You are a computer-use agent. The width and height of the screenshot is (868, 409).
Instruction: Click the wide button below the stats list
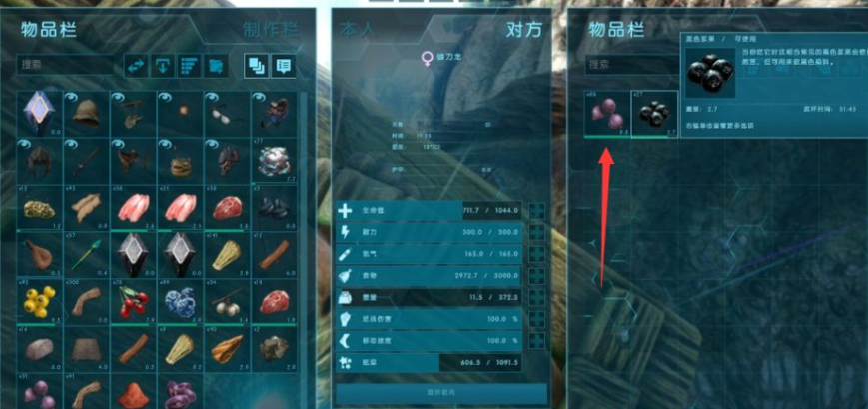coord(441,393)
